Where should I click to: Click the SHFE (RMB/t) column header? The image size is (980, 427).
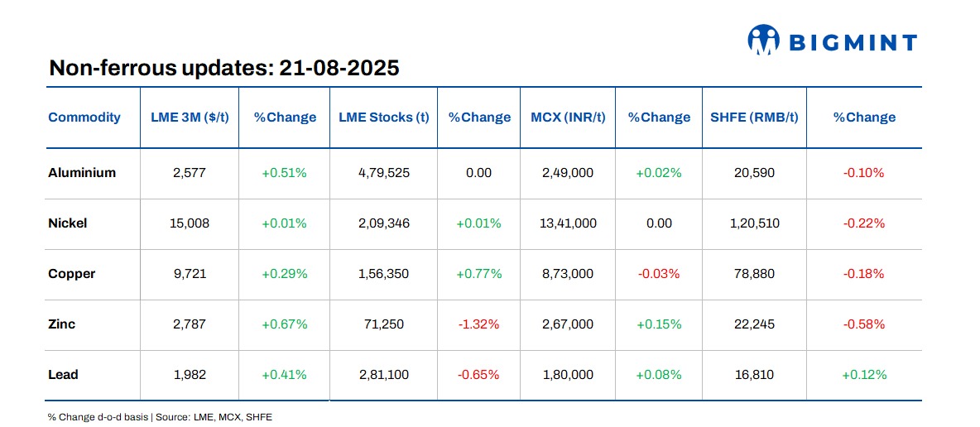click(754, 118)
